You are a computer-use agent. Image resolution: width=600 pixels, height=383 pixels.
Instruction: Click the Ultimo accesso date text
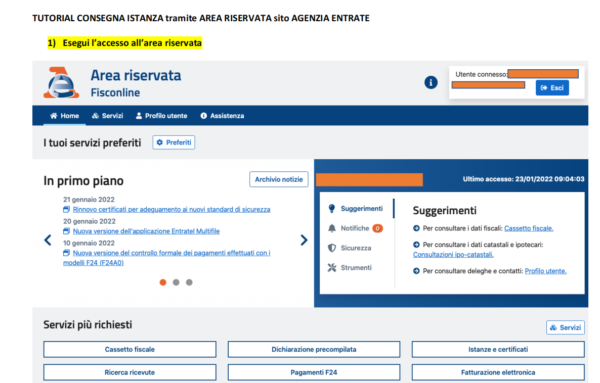point(523,179)
